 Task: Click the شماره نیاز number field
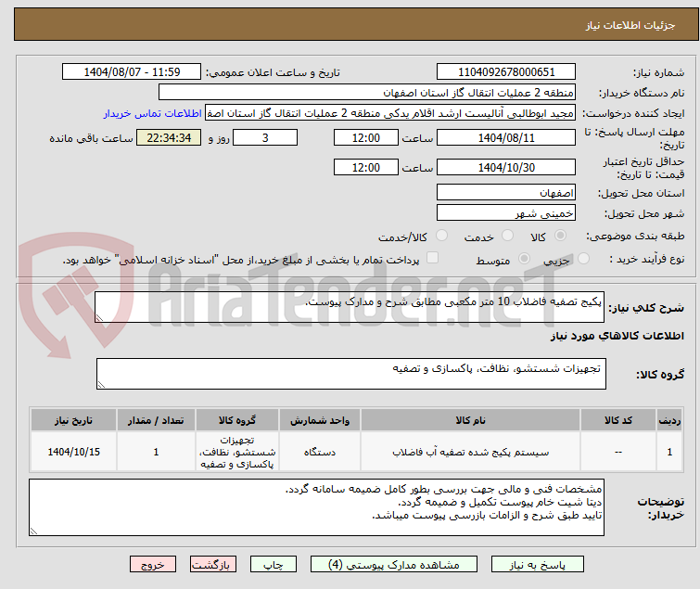click(506, 72)
